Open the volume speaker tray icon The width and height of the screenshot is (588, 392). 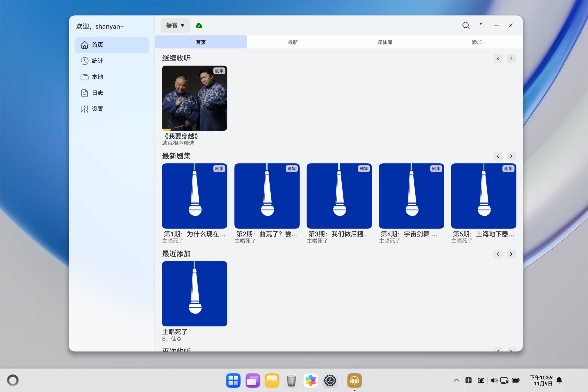coord(494,380)
